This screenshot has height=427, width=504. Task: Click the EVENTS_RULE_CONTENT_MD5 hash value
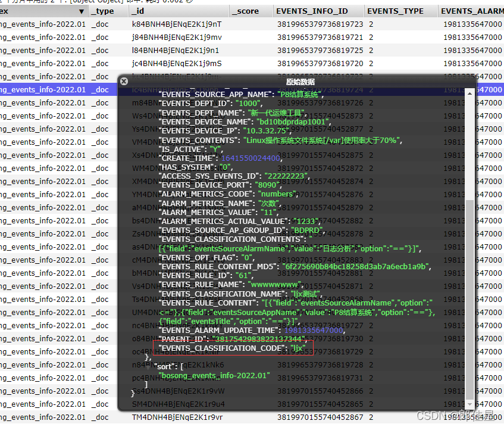click(x=355, y=267)
